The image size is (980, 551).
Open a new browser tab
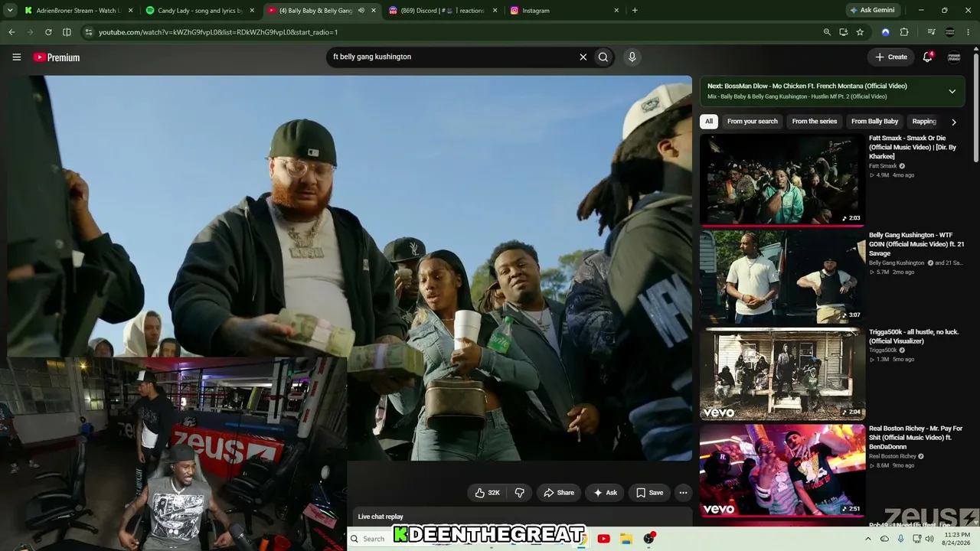coord(635,11)
